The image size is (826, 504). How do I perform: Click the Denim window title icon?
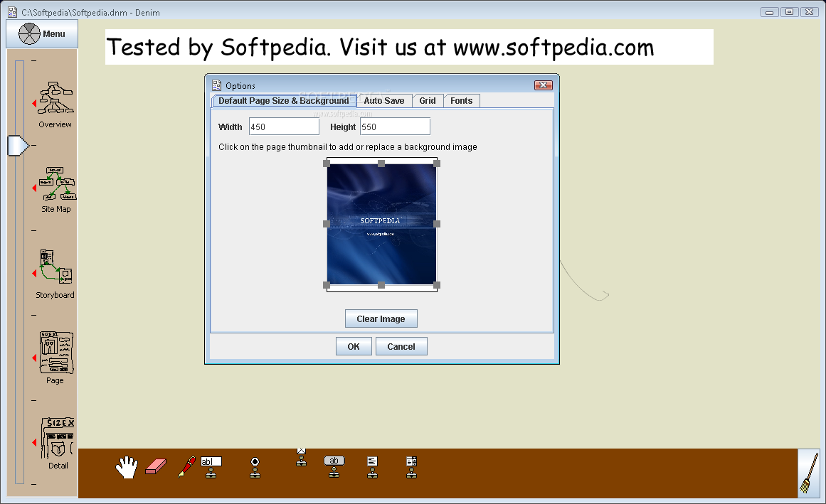[x=12, y=12]
